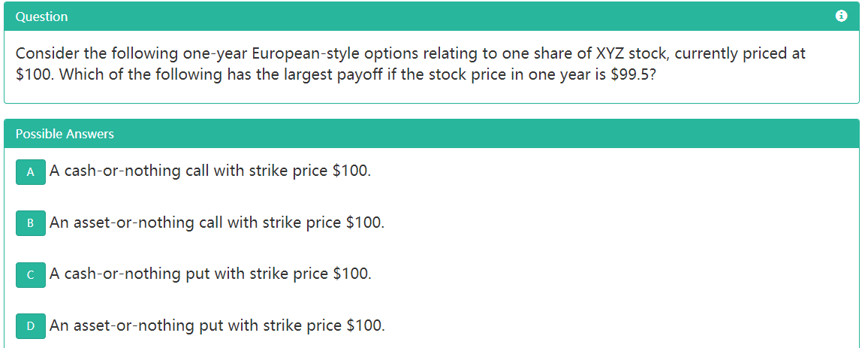Viewport: 868px width, 348px height.
Task: Select the green B answer badge
Action: click(x=31, y=222)
